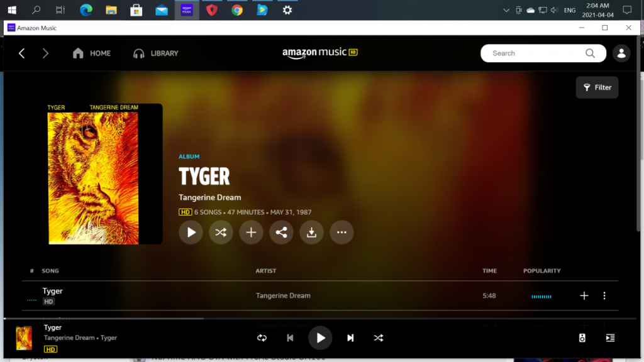
Task: Open taskbar search icon
Action: tap(36, 10)
